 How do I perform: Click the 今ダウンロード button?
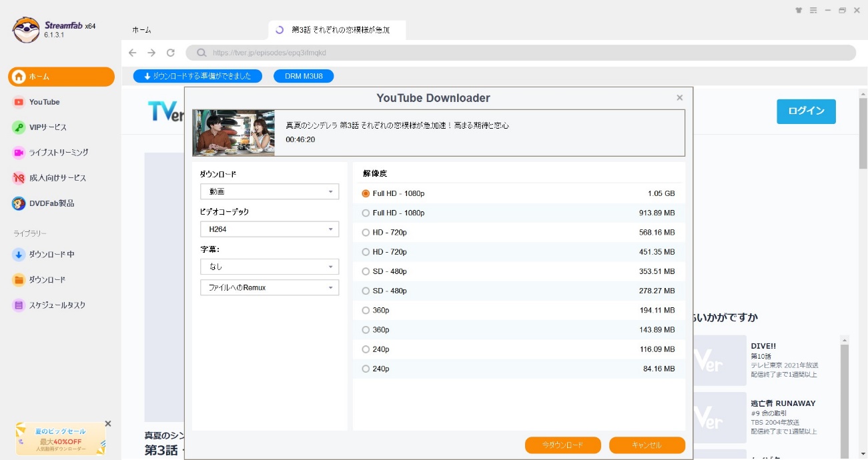point(562,445)
